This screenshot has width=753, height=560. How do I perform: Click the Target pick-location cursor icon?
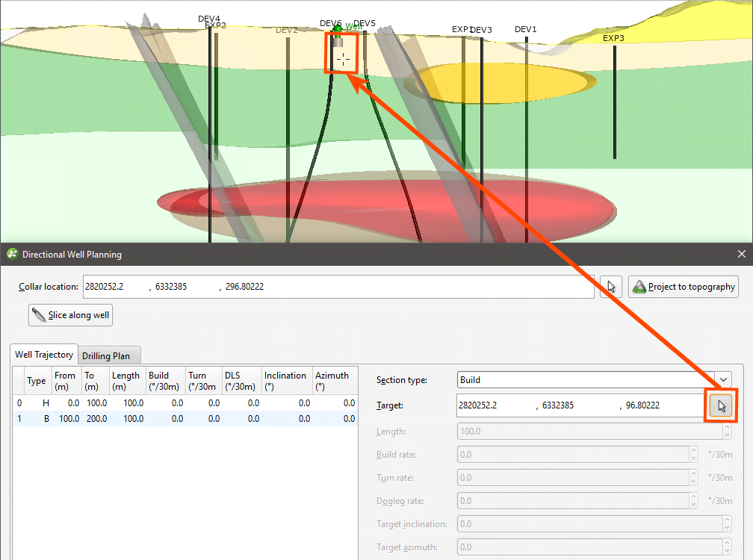pos(721,406)
